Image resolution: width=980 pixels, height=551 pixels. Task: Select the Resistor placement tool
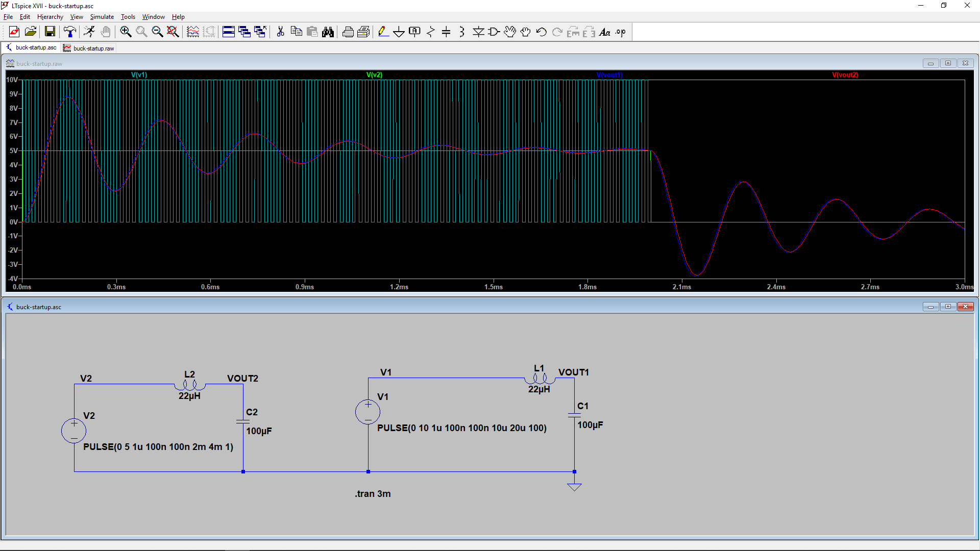point(431,32)
